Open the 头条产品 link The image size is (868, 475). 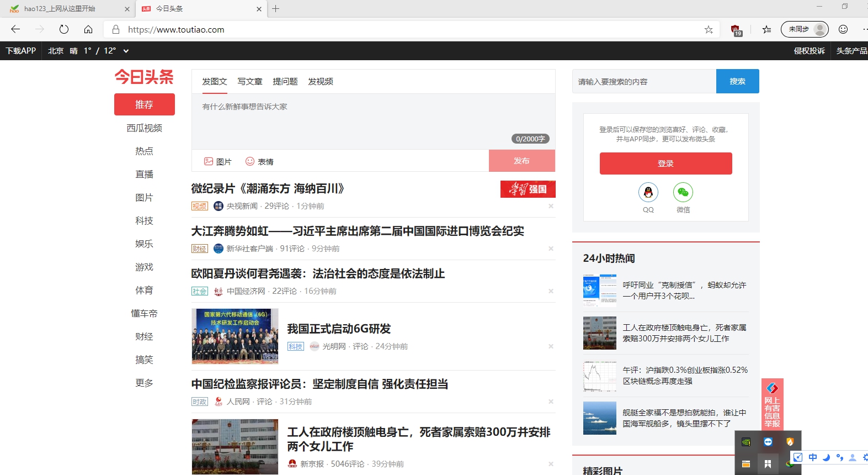(851, 51)
